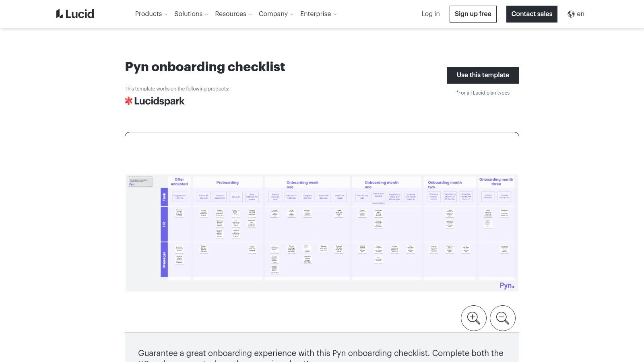The width and height of the screenshot is (644, 362).
Task: Click the Use this template button
Action: click(483, 75)
